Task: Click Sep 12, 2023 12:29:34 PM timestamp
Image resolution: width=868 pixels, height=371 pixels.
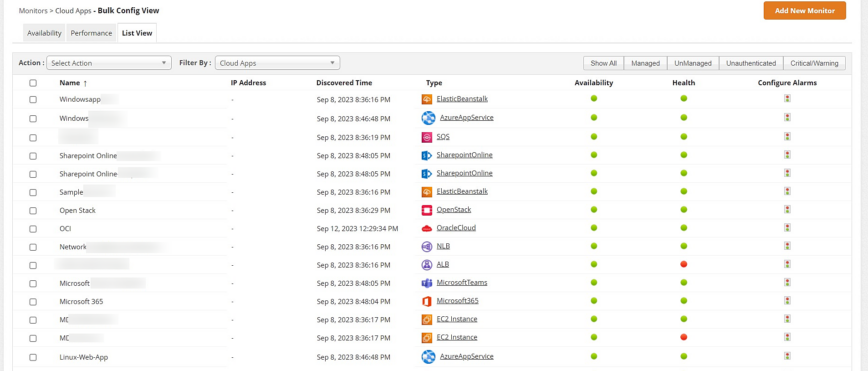Action: tap(358, 229)
